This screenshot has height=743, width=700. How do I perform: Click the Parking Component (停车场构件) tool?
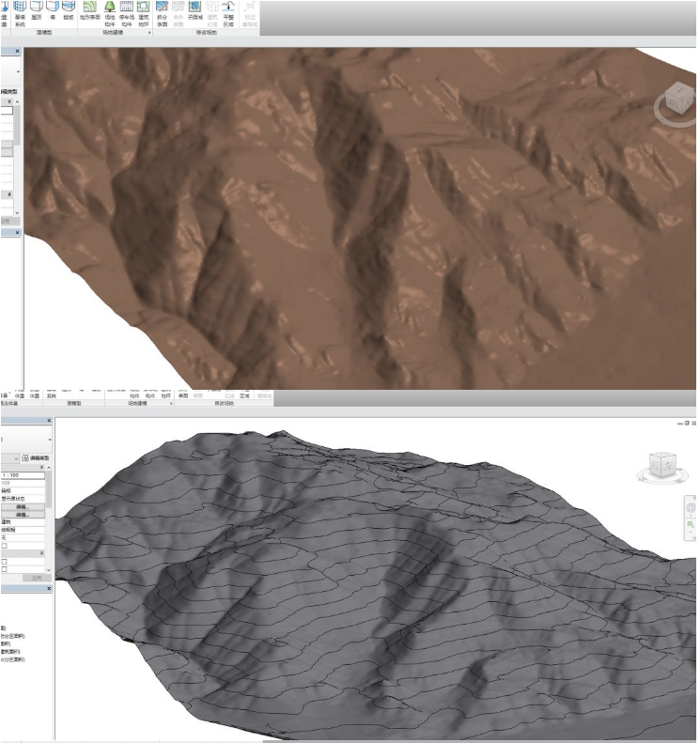click(x=127, y=13)
